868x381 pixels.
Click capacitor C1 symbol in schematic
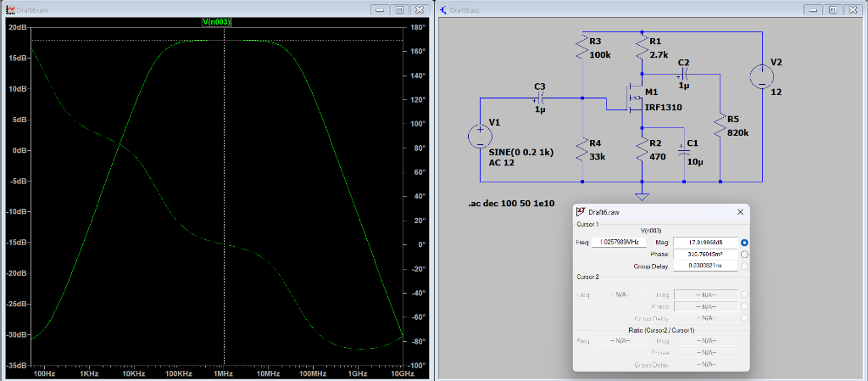click(x=683, y=152)
